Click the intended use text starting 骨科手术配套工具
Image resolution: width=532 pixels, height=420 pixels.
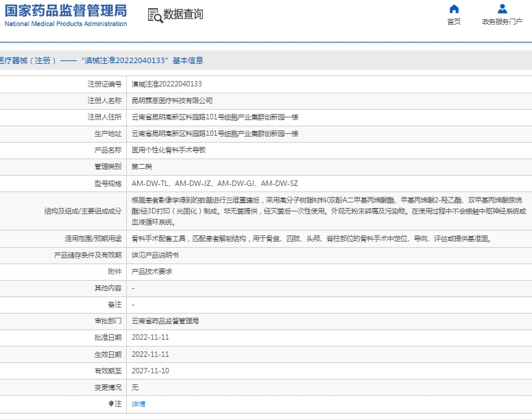tap(312, 239)
